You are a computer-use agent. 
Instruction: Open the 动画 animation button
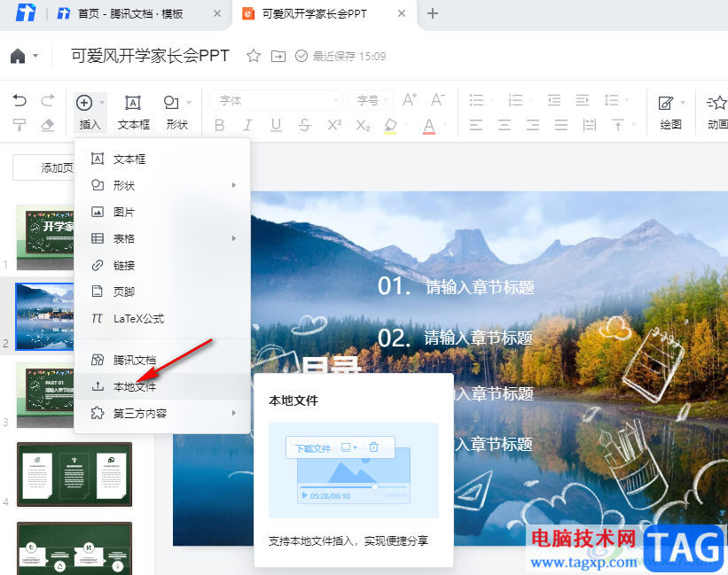(x=716, y=113)
